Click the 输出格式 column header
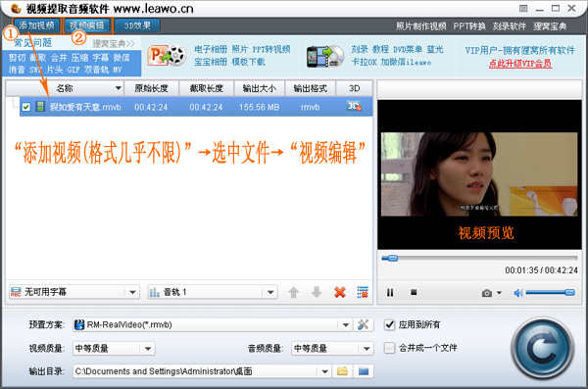Image resolution: width=588 pixels, height=389 pixels. pos(310,88)
